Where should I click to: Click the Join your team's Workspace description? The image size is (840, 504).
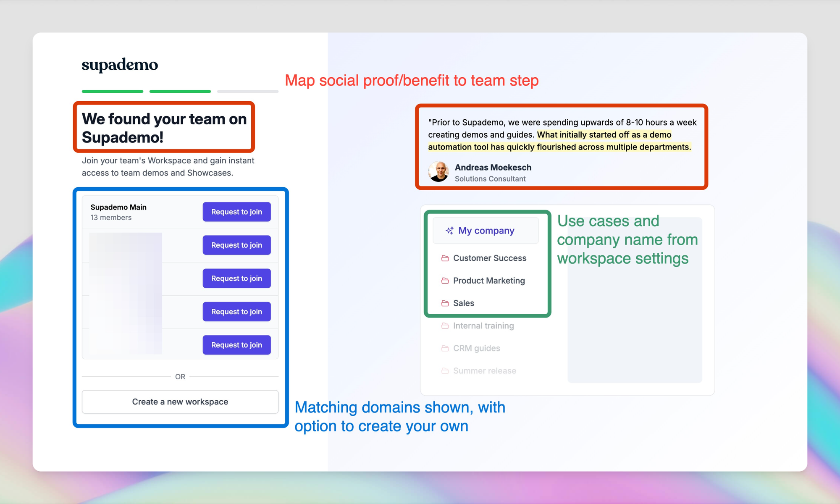[168, 167]
